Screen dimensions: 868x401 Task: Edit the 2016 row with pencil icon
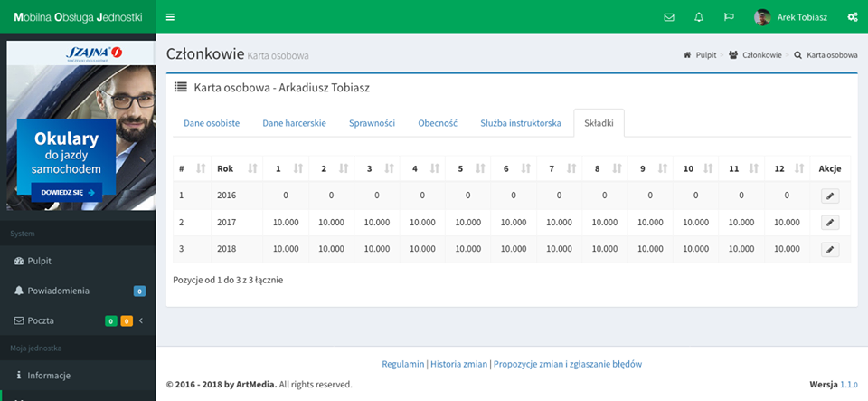point(829,195)
